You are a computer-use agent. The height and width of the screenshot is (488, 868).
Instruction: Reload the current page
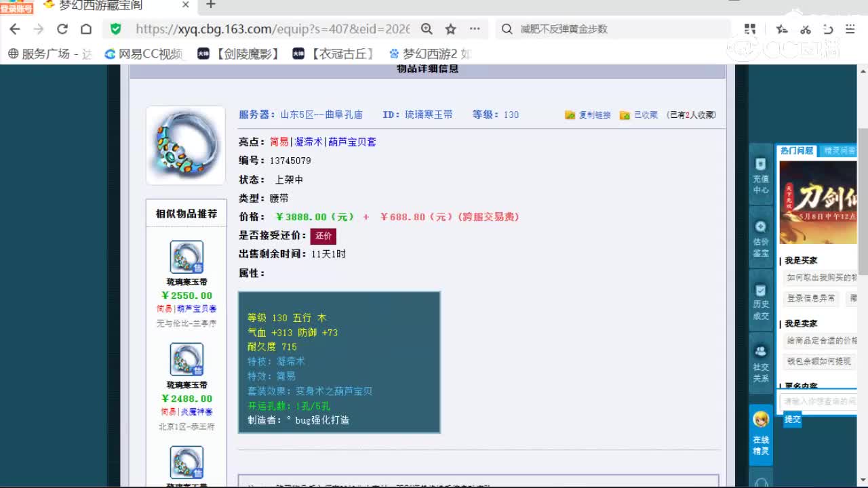pyautogui.click(x=62, y=29)
